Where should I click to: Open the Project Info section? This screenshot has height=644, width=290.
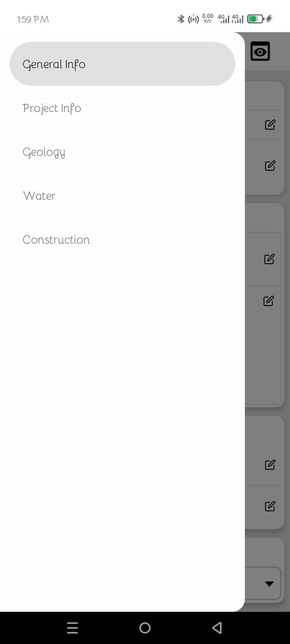[52, 108]
